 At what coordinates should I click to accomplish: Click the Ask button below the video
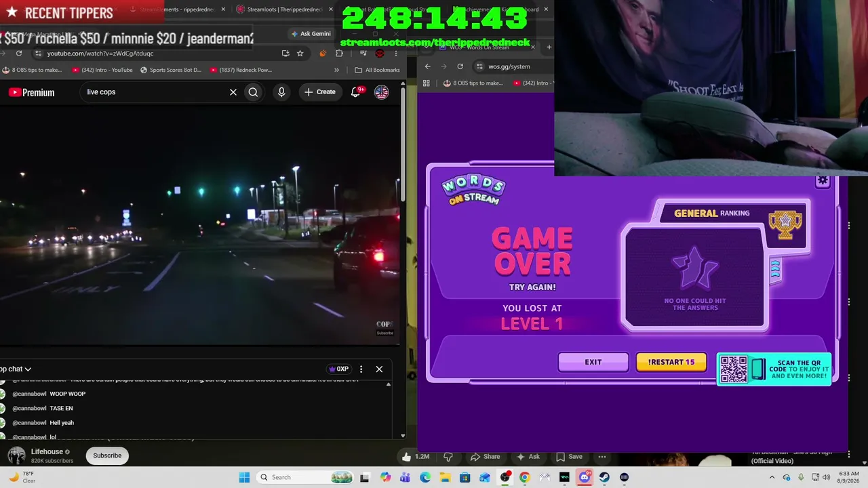pyautogui.click(x=527, y=457)
